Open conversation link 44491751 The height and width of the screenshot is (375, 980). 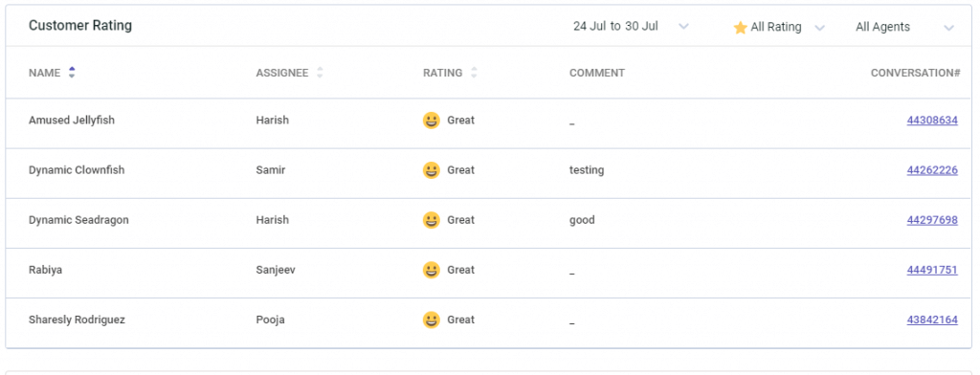click(x=932, y=270)
